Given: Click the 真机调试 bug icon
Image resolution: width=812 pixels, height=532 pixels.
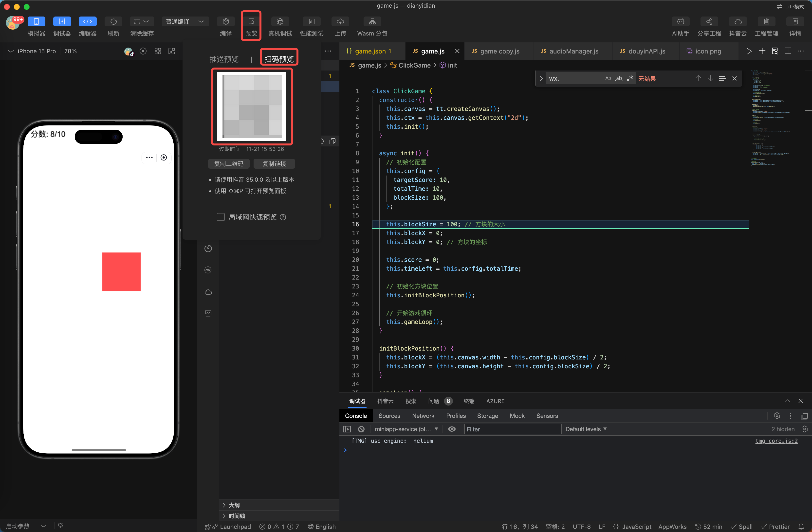Looking at the screenshot, I should pos(280,22).
